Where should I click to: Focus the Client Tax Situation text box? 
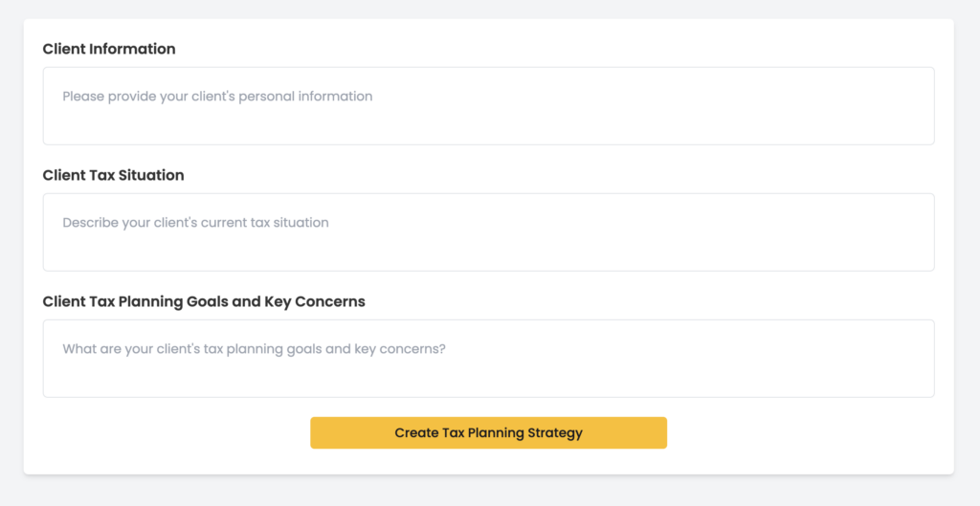[488, 232]
